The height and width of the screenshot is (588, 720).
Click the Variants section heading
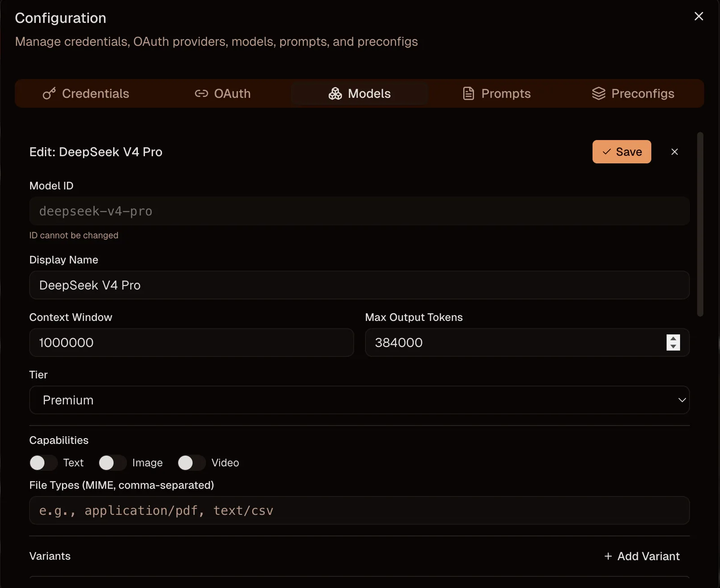click(50, 556)
